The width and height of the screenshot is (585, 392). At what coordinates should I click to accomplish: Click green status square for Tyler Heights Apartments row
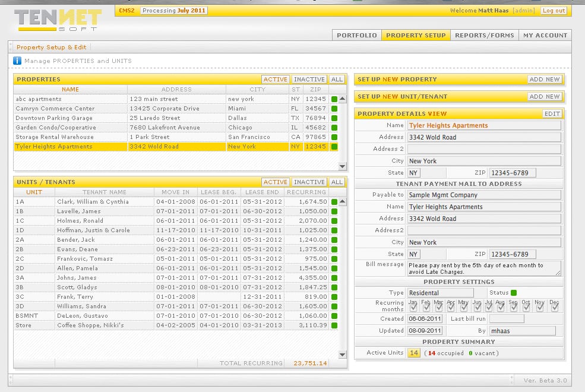334,147
